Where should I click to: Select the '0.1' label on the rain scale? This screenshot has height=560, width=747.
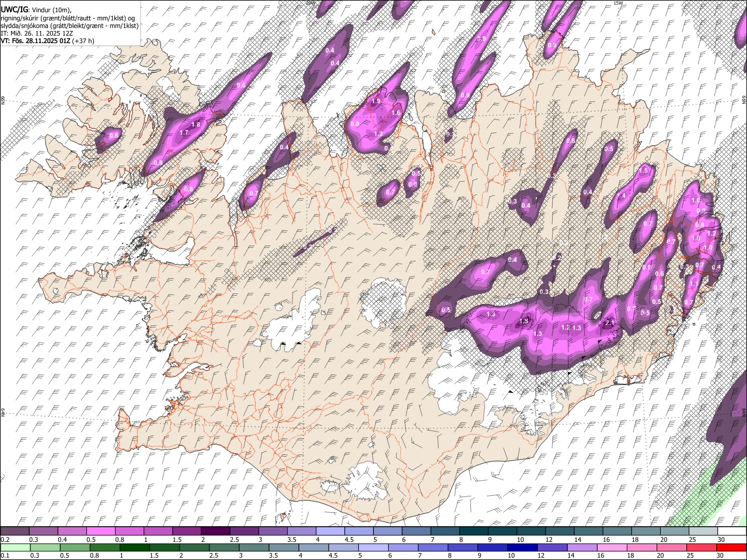click(5, 556)
